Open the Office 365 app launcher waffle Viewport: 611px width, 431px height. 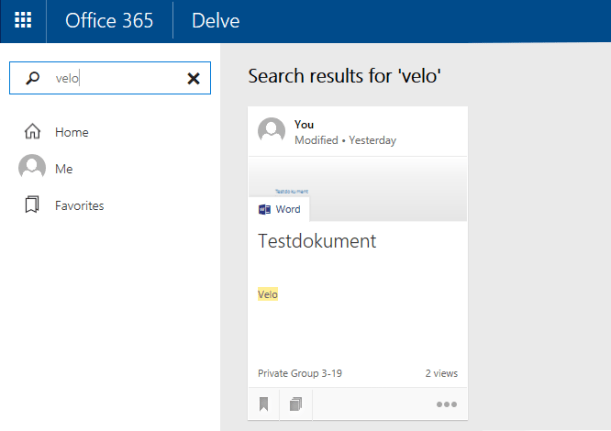pos(23,20)
